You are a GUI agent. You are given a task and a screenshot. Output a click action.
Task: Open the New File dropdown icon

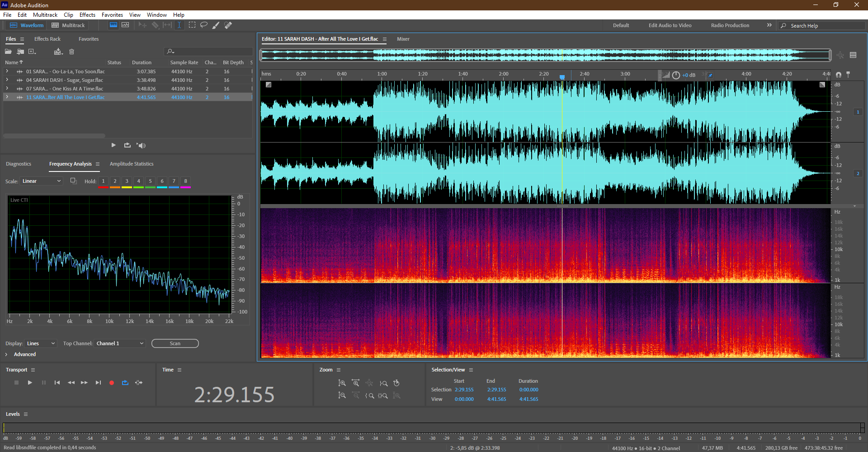pos(32,52)
